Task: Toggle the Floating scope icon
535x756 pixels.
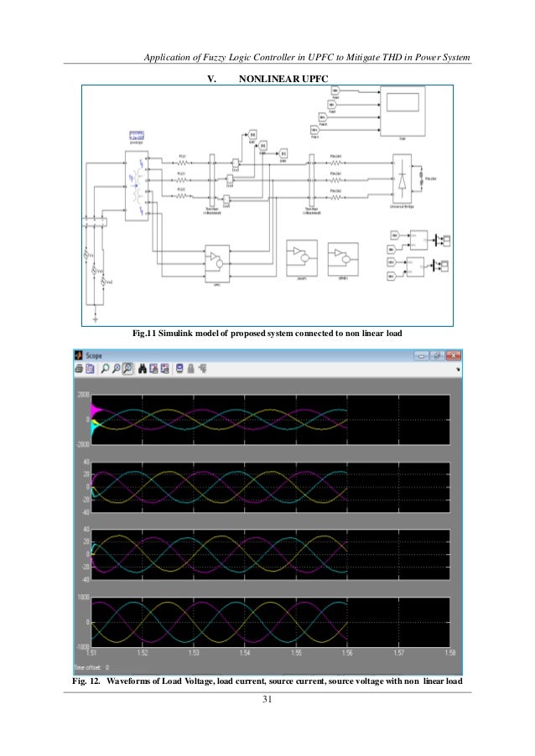Action: (179, 369)
